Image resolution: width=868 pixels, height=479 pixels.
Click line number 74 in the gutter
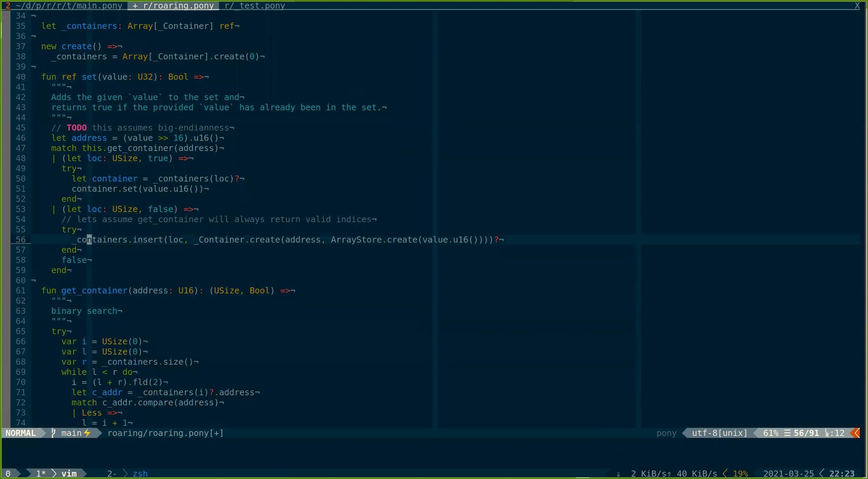click(x=21, y=423)
